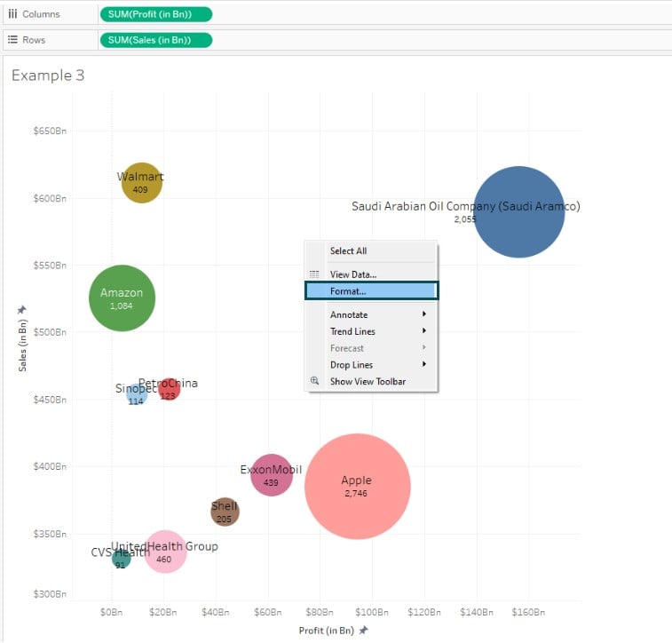
Task: Click the Example 3 sheet title
Action: click(48, 75)
